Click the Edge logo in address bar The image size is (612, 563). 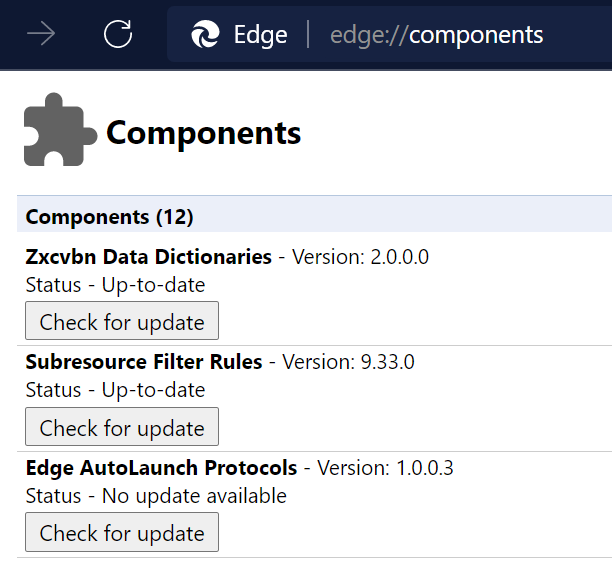coord(206,35)
